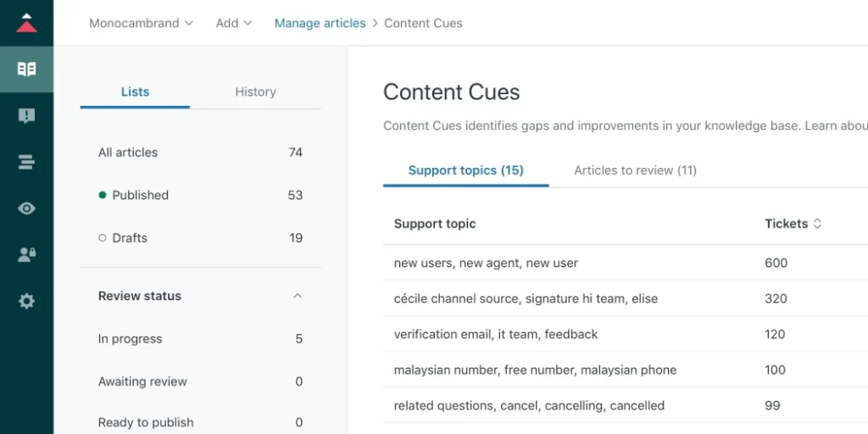Click the eye preview icon in sidebar
Image resolution: width=868 pixels, height=434 pixels.
click(26, 209)
